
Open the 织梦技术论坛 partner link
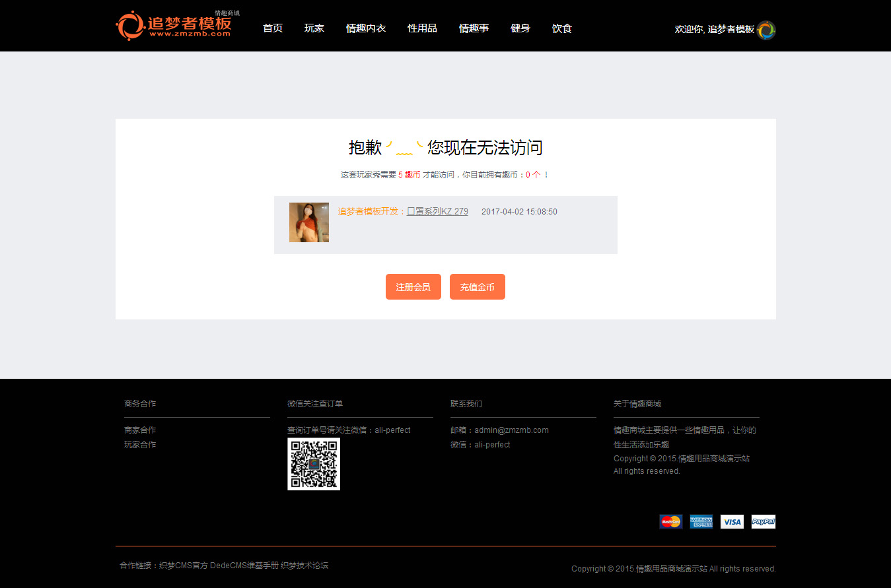(x=304, y=566)
